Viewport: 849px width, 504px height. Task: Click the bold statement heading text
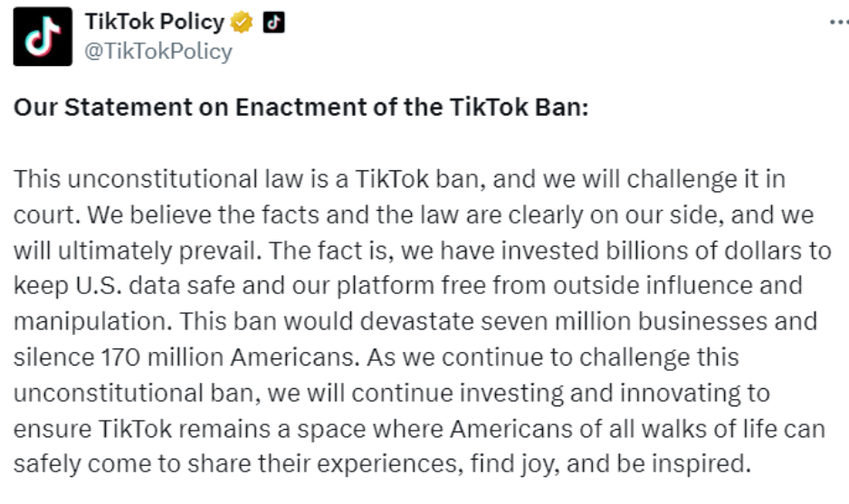point(300,108)
